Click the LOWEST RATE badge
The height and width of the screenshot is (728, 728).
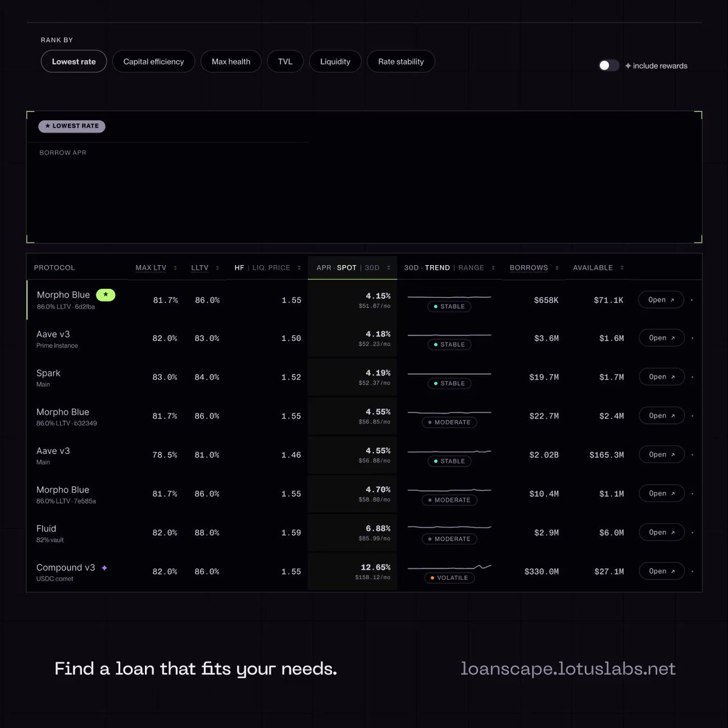72,126
